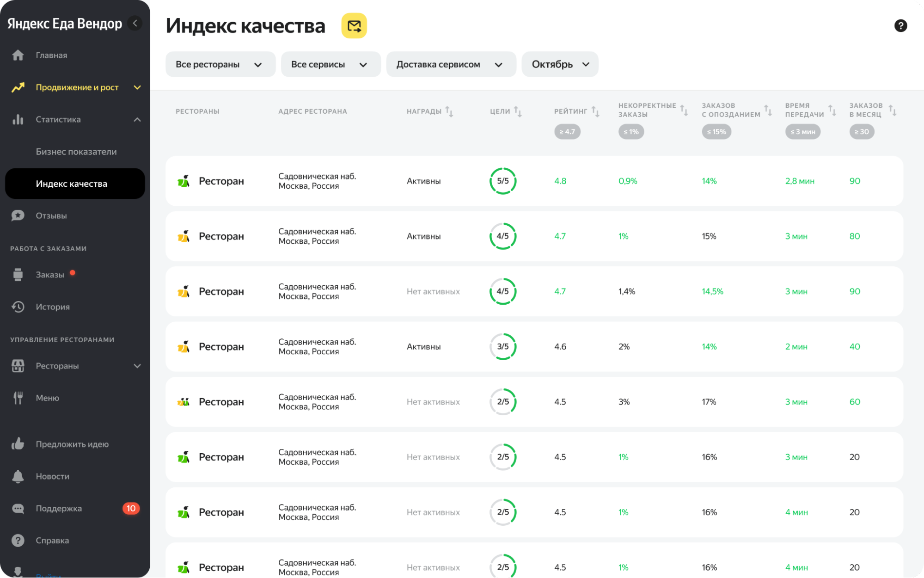This screenshot has height=578, width=924.
Task: Open Новости in the sidebar
Action: click(53, 476)
